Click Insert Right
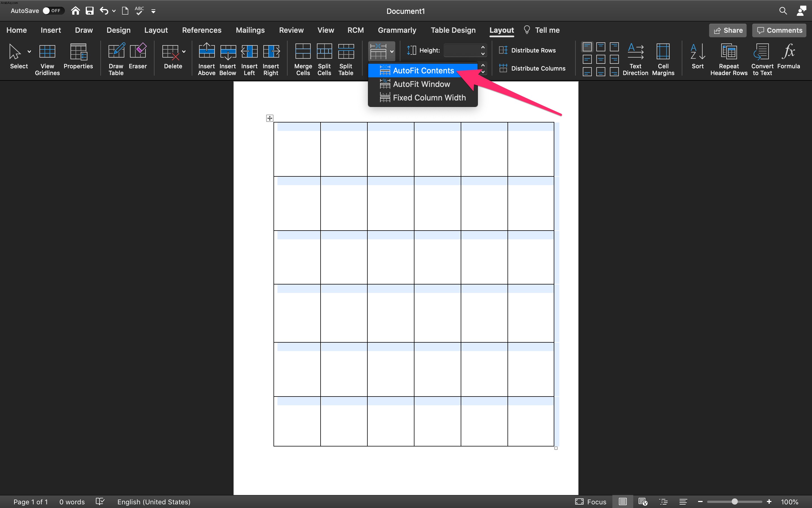The height and width of the screenshot is (508, 812). [x=271, y=59]
